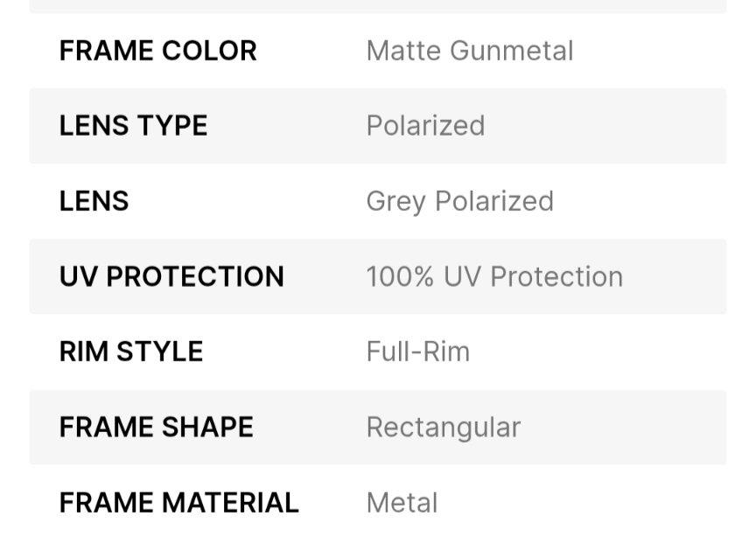The image size is (756, 537).
Task: Click the FRAME SHAPE label
Action: coord(156,427)
